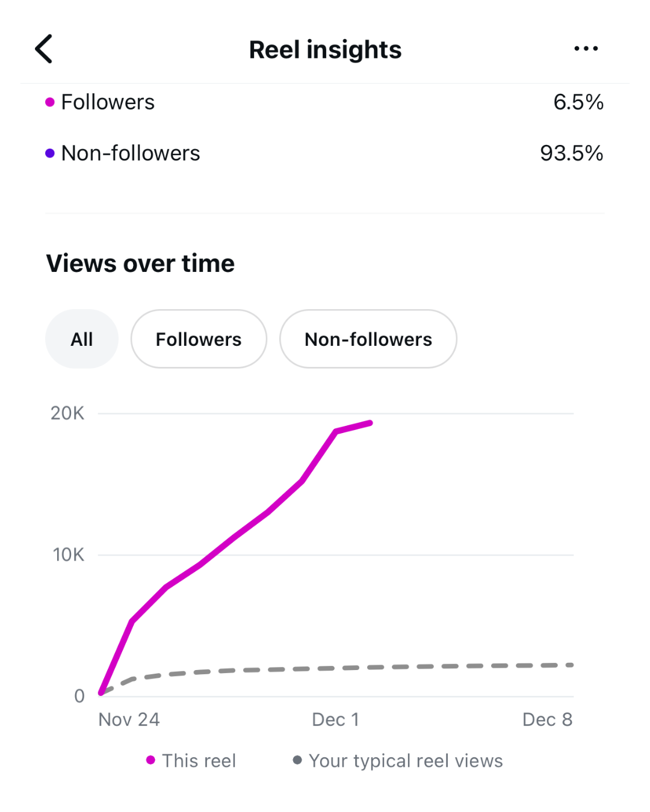Screen dimensions: 650x812
Task: Tap the Non-followers percentage row label
Action: 131,153
